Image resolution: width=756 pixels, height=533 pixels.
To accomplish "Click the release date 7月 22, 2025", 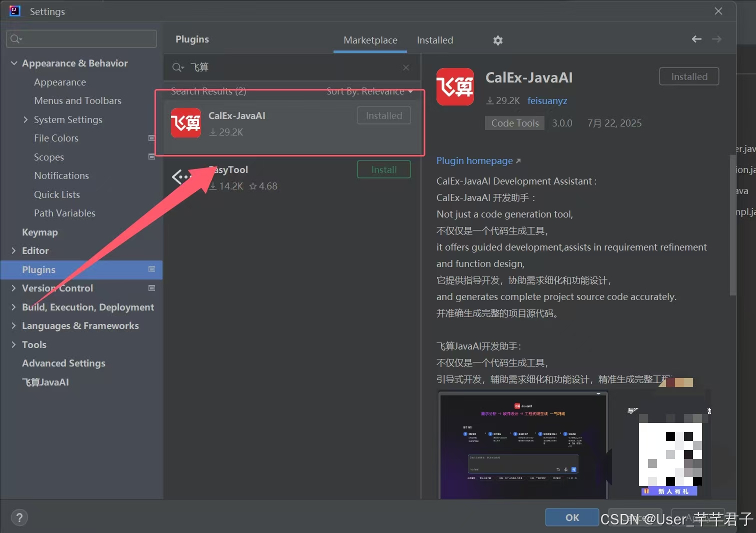I will point(614,123).
